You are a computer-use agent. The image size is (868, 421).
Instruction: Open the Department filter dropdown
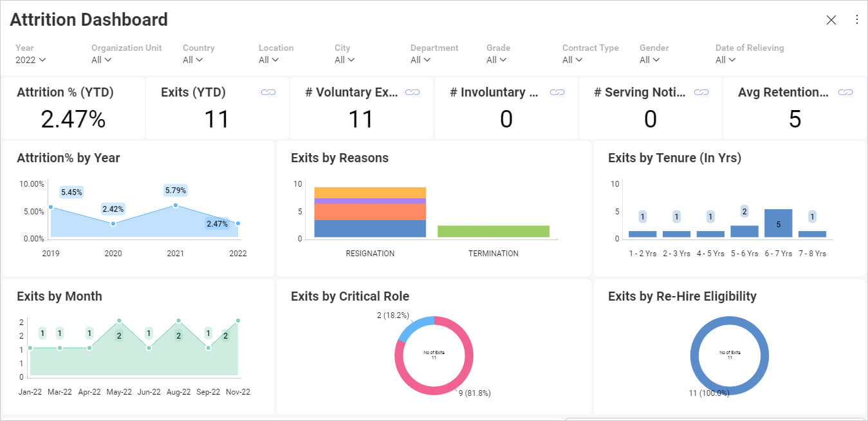[420, 60]
